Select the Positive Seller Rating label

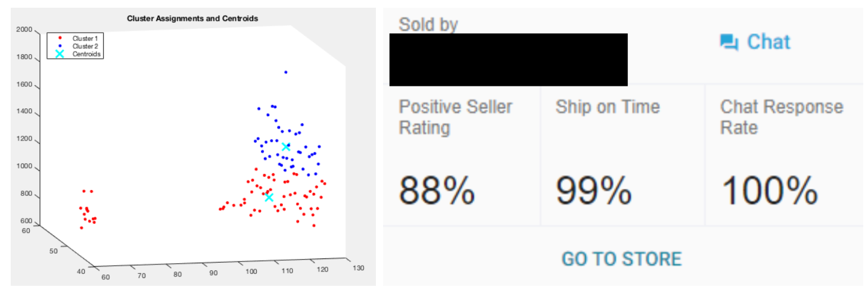(455, 117)
